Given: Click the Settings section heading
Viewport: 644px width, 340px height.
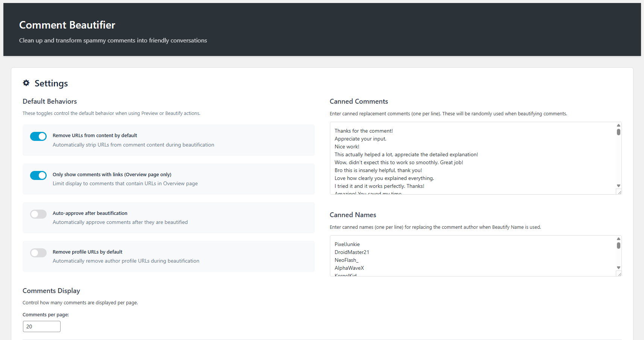Looking at the screenshot, I should click(51, 83).
